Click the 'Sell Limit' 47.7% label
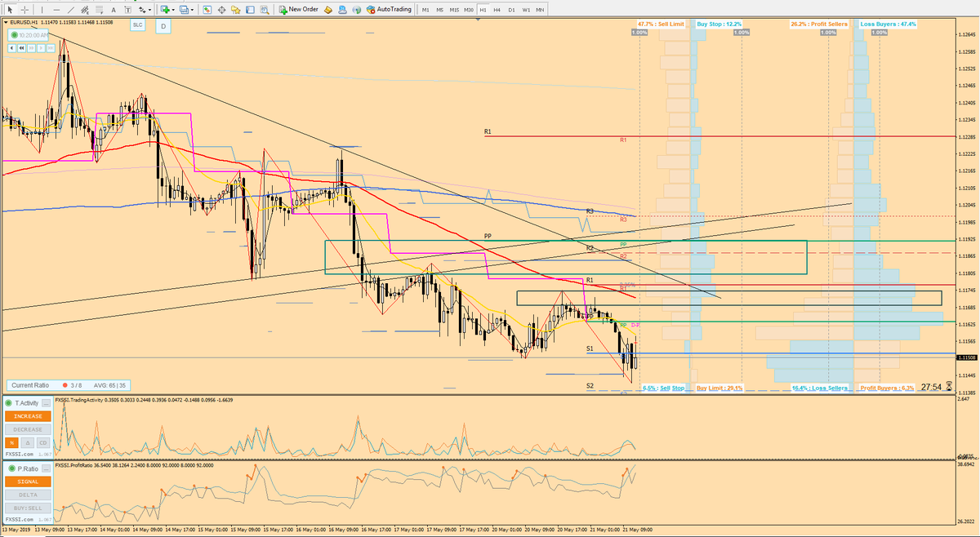This screenshot has width=980, height=537. 662,24
